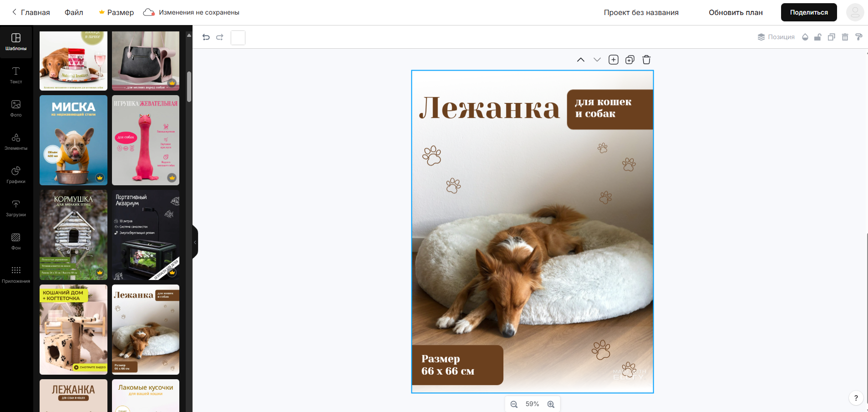This screenshot has width=868, height=412.
Task: Collapse the templates side panel handle
Action: (x=195, y=242)
